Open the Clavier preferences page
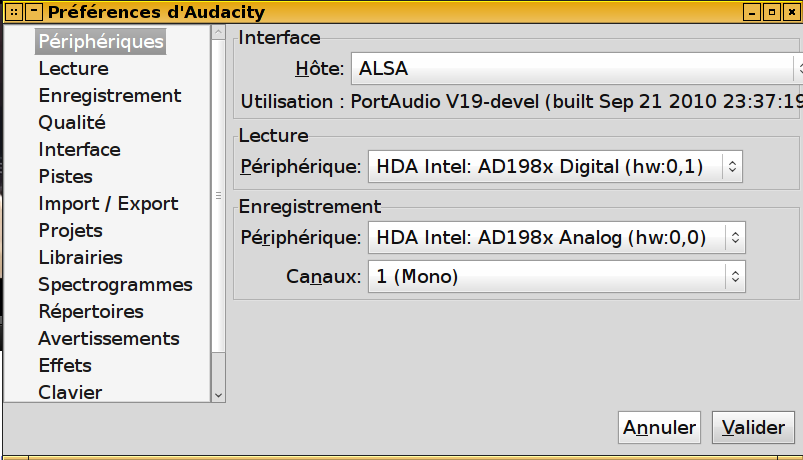Screen dimensions: 803x460 (x=71, y=392)
